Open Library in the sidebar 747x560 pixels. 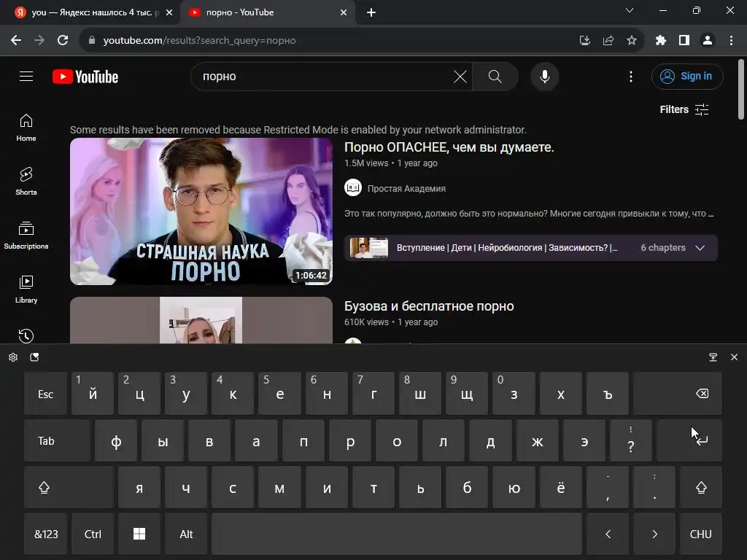coord(26,289)
